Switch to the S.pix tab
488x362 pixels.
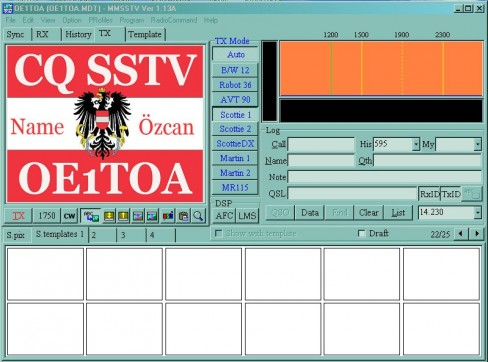(x=16, y=235)
